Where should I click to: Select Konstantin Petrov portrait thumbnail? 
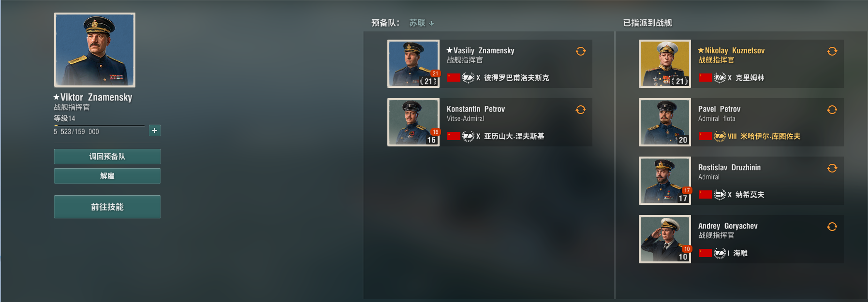(x=413, y=122)
